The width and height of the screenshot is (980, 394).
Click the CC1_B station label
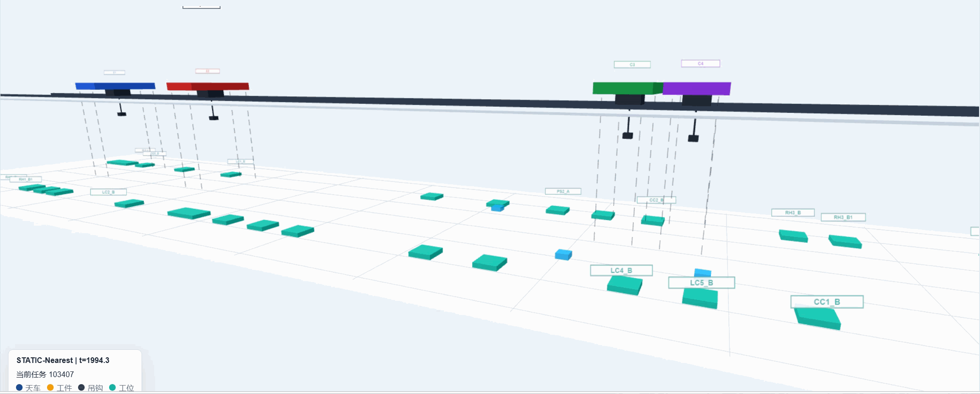click(827, 302)
